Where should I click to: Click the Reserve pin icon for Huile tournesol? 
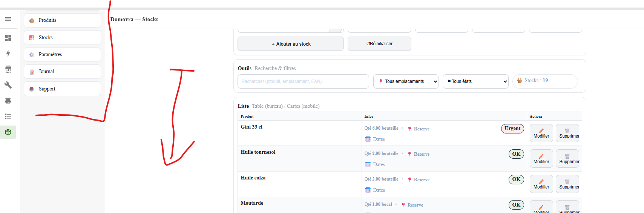(x=409, y=154)
